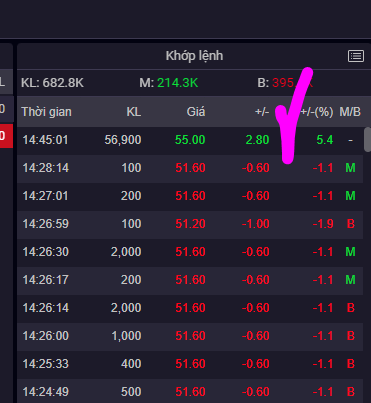Viewport: 371px width, 403px height.
Task: Select the 14:25:33 time cell
Action: click(x=46, y=364)
